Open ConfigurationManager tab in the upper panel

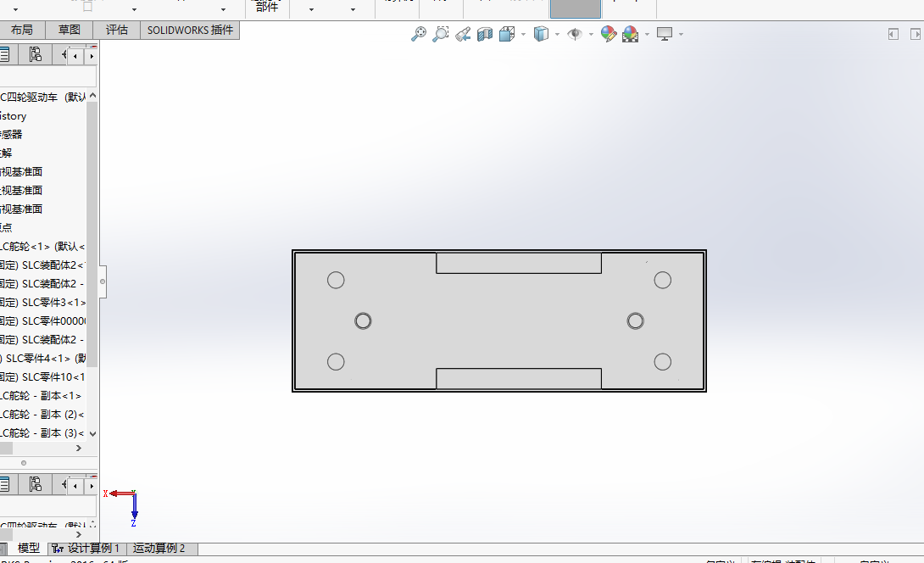coord(36,55)
